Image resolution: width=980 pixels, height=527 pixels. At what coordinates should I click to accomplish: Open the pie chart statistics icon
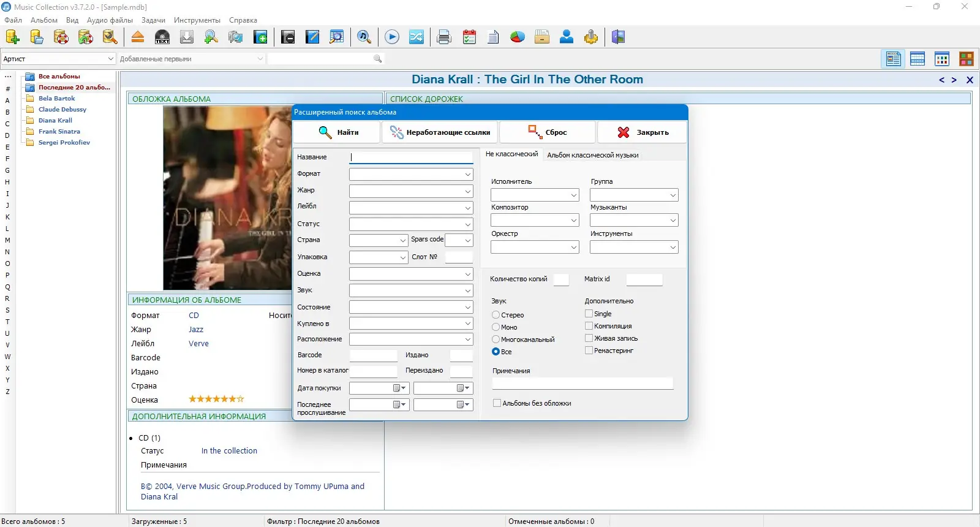pos(518,37)
